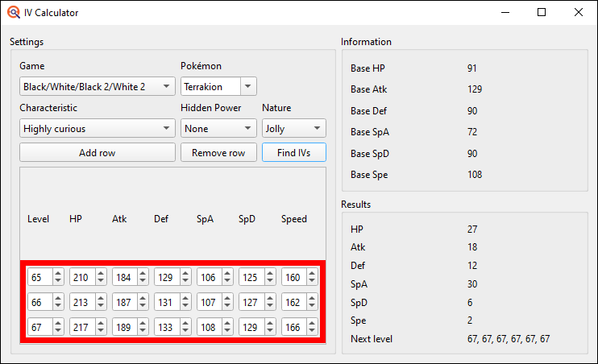This screenshot has width=598, height=364.
Task: Decrement the HP value 213 spinner
Action: tap(100, 306)
